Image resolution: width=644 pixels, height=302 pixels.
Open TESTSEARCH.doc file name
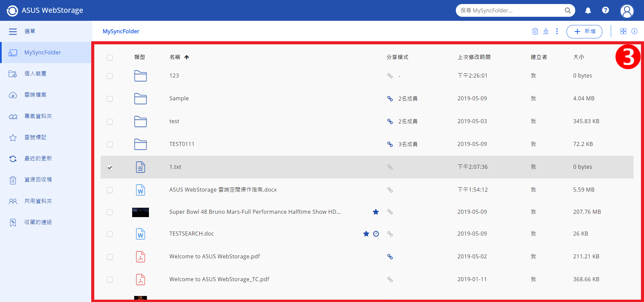[192, 234]
